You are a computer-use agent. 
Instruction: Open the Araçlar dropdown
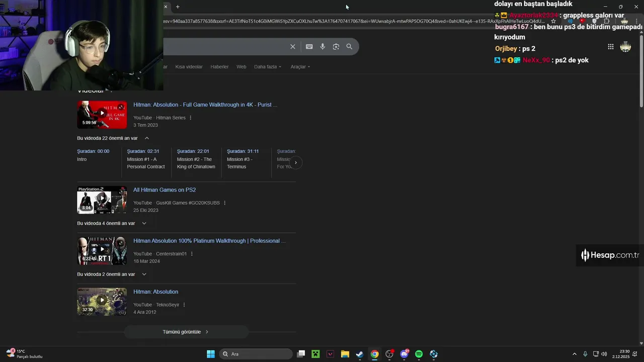(x=300, y=67)
